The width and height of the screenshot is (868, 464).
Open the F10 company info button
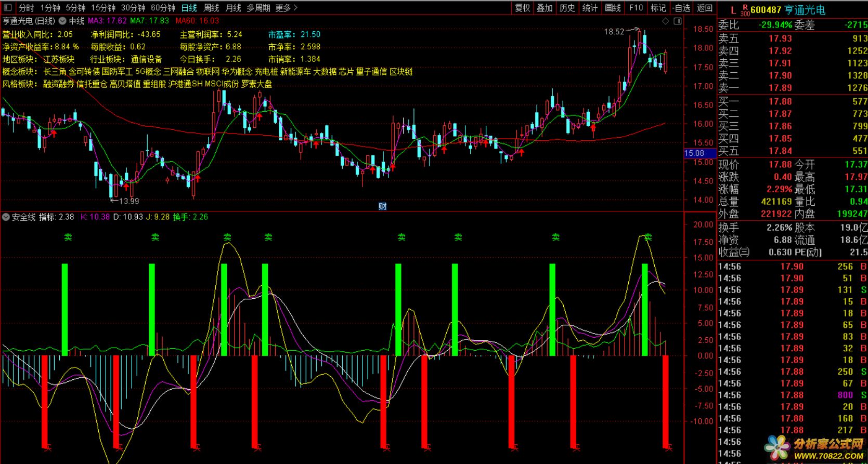(x=636, y=8)
